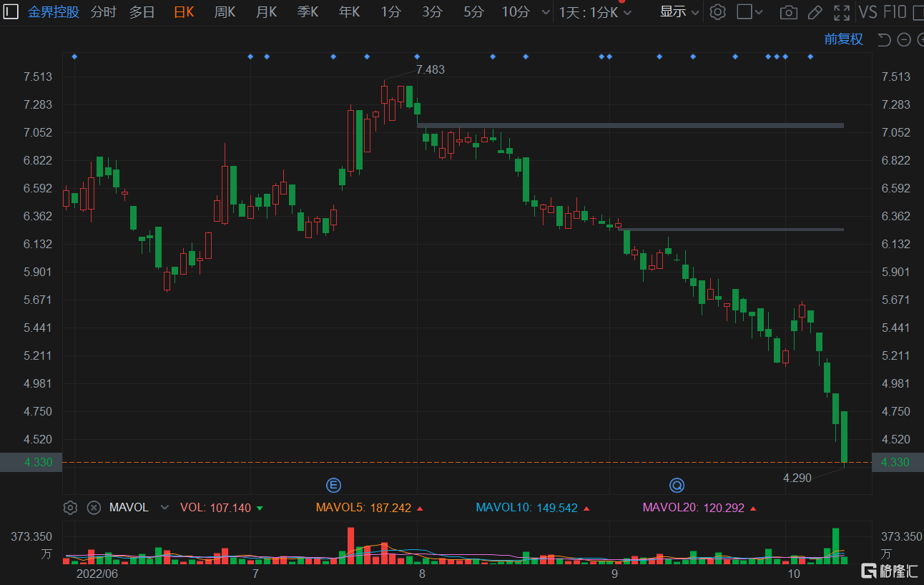
Task: Toggle the sidebar panel icon beside 金界控股
Action: tap(11, 11)
